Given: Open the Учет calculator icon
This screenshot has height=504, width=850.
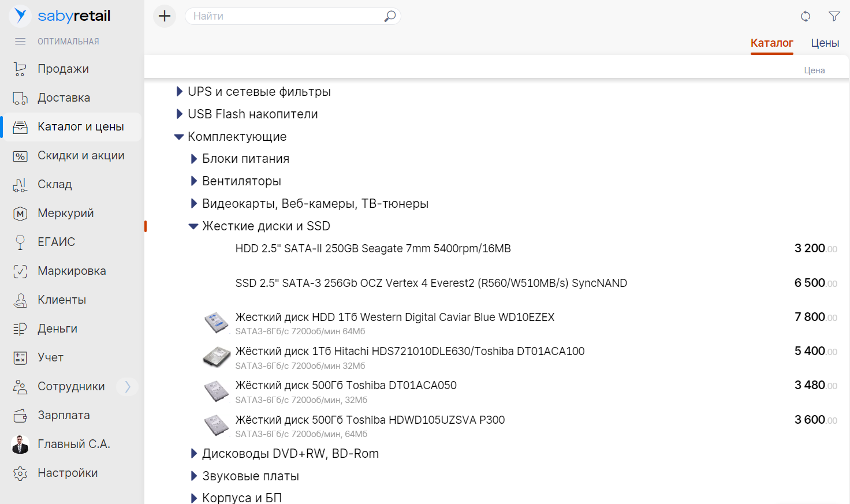Looking at the screenshot, I should tap(20, 358).
